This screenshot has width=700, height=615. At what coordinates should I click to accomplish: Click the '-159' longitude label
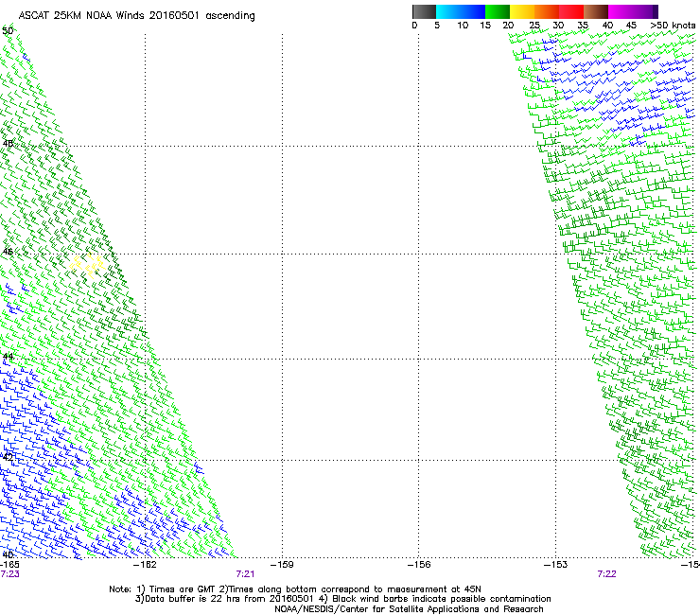click(x=283, y=565)
